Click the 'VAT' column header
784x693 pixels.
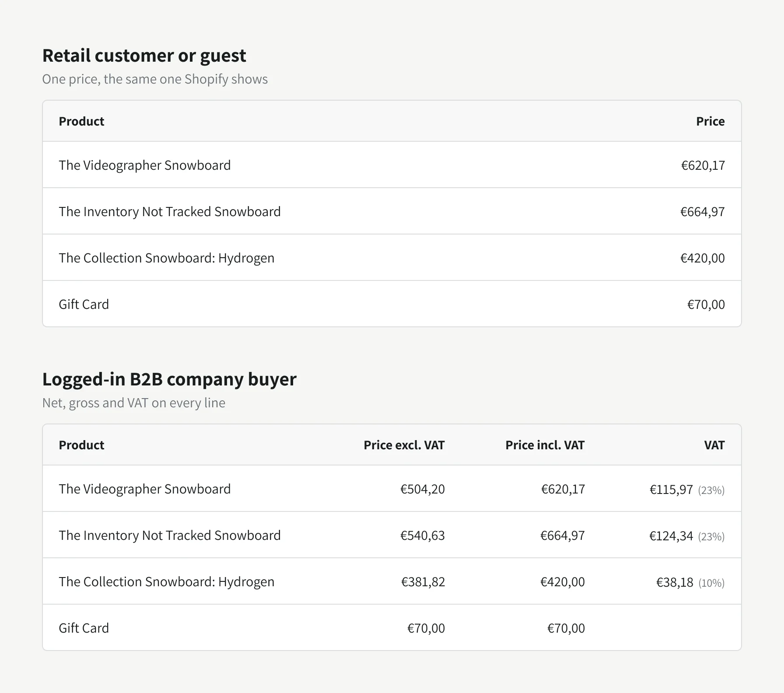(x=714, y=445)
